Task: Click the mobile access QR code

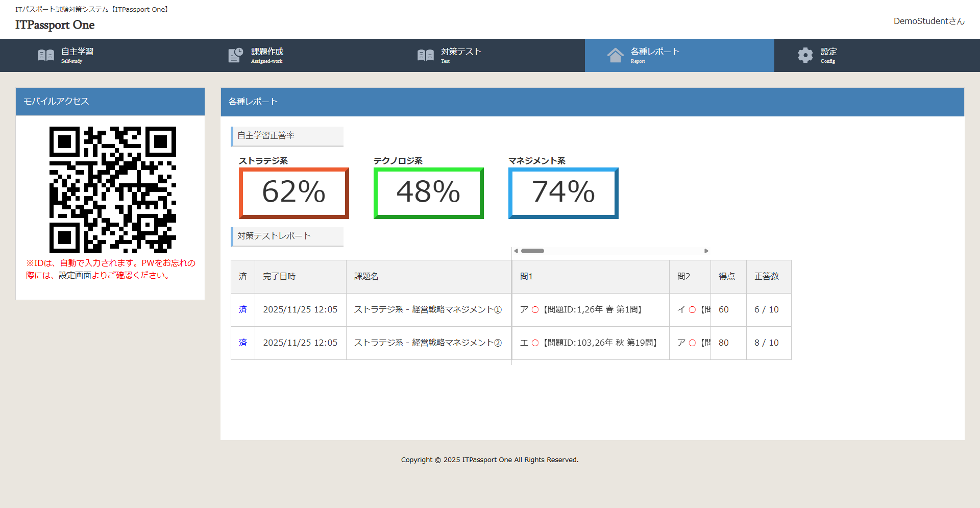Action: (x=113, y=190)
